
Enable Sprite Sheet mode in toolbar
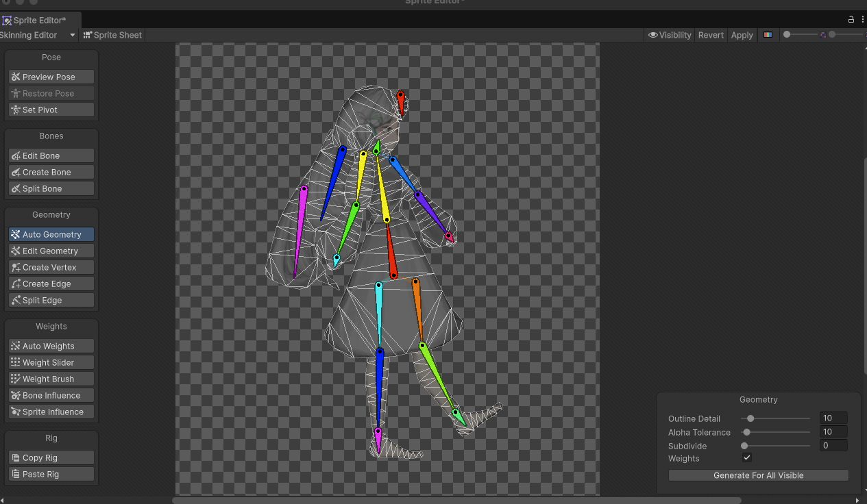point(112,35)
